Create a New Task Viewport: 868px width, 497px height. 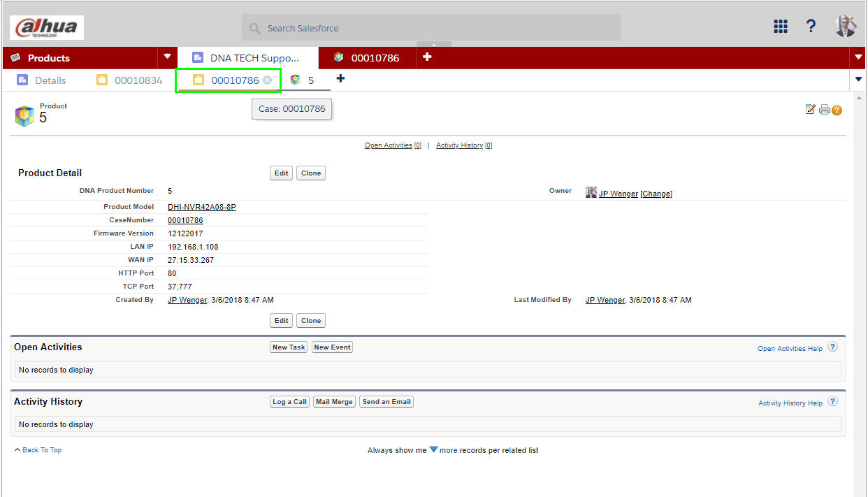point(289,347)
